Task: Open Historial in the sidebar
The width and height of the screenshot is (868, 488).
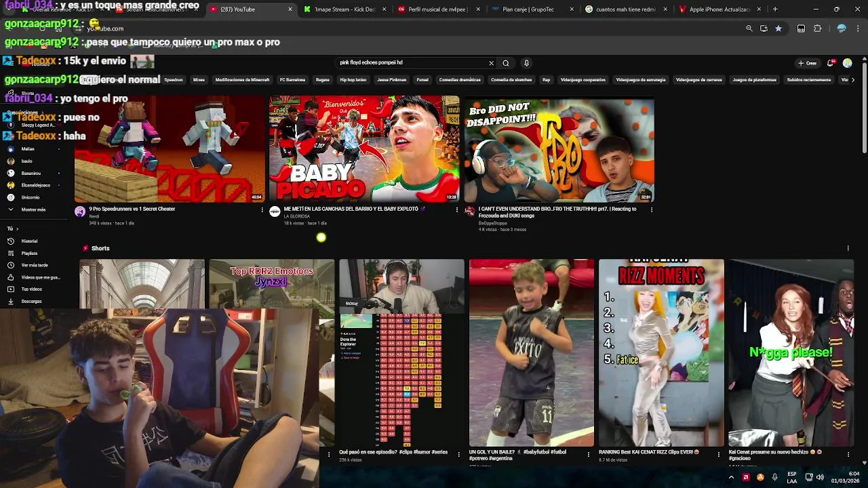Action: point(29,241)
